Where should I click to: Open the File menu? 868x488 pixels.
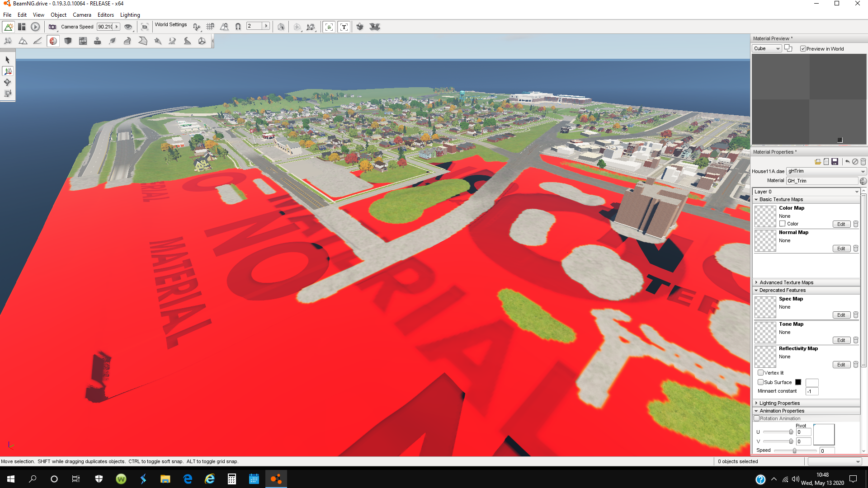(x=7, y=15)
